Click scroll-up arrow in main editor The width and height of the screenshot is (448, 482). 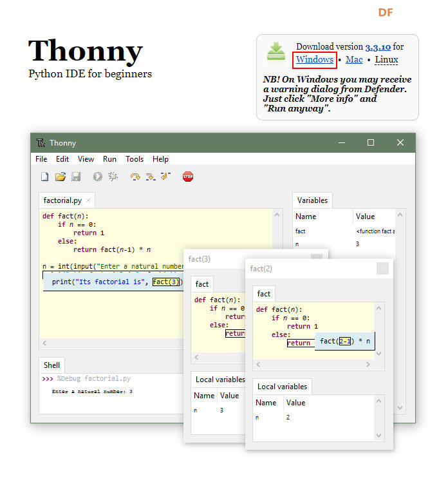pos(277,215)
